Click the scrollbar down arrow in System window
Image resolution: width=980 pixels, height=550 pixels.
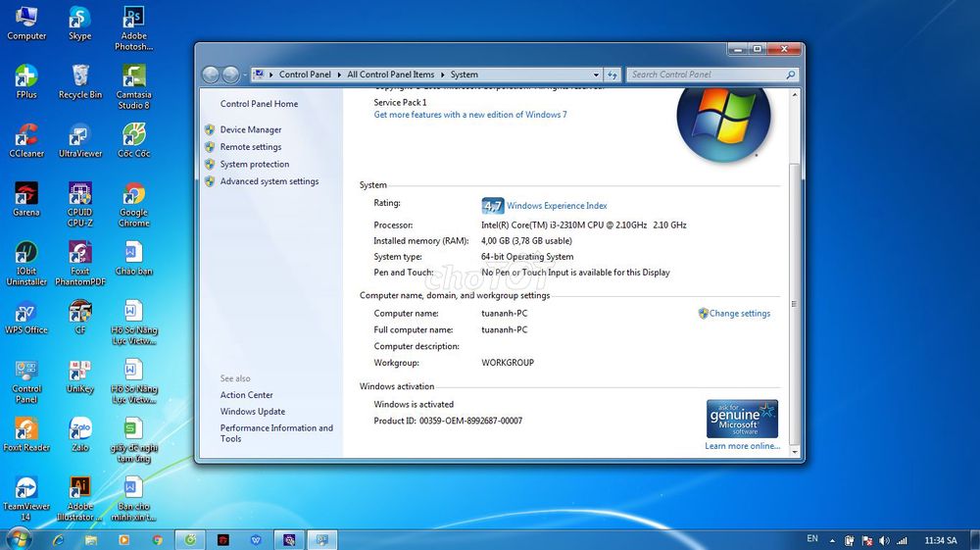click(795, 452)
